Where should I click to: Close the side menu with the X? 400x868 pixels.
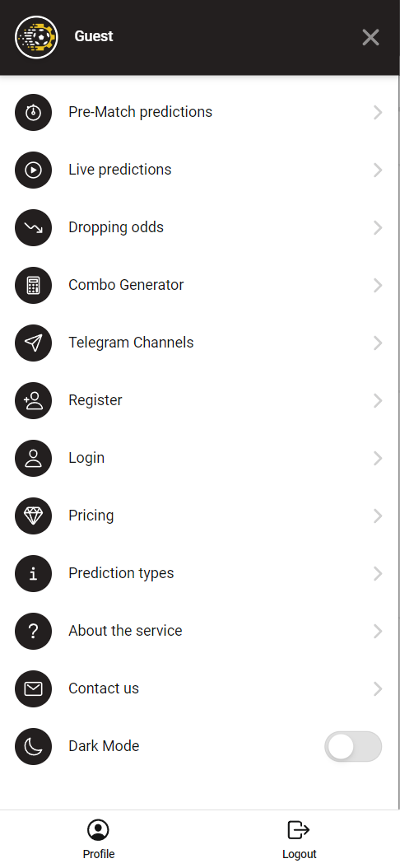click(370, 37)
